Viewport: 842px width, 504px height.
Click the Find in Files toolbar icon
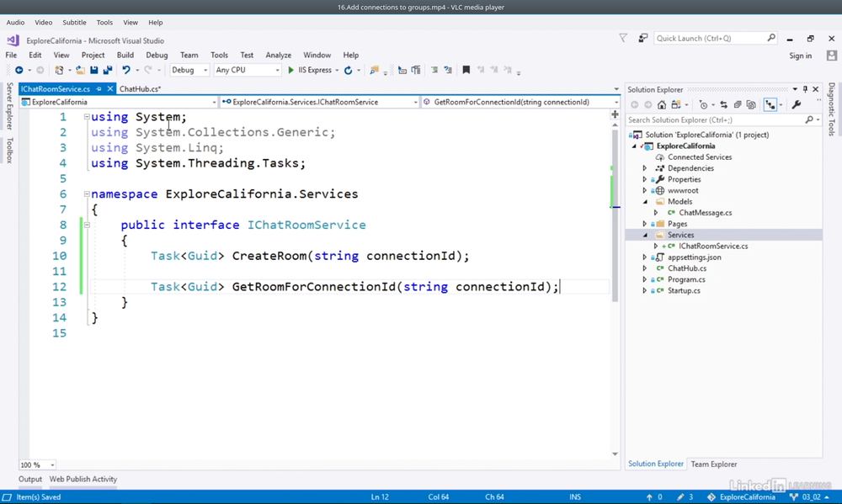coord(375,70)
